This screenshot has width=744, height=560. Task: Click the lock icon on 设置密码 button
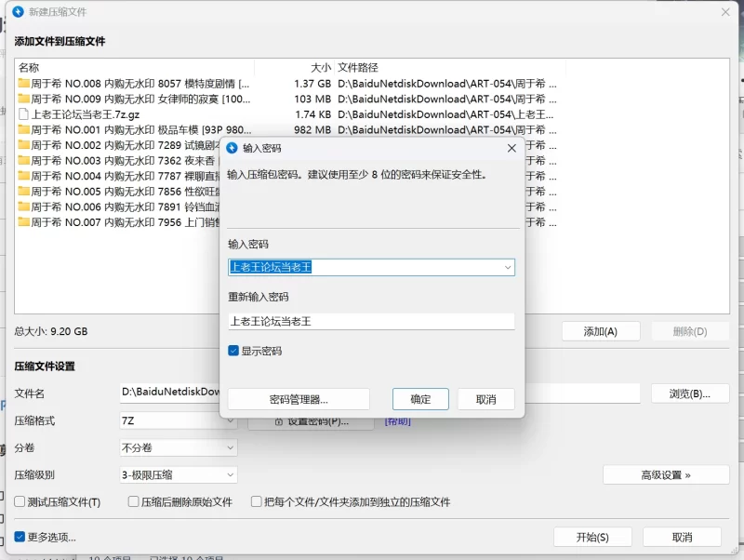click(x=277, y=421)
